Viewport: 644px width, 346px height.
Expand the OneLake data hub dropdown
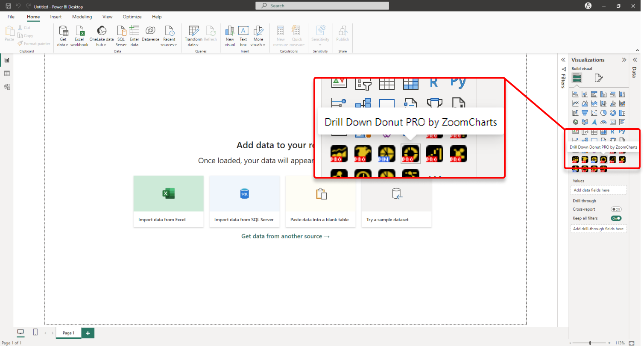[102, 36]
